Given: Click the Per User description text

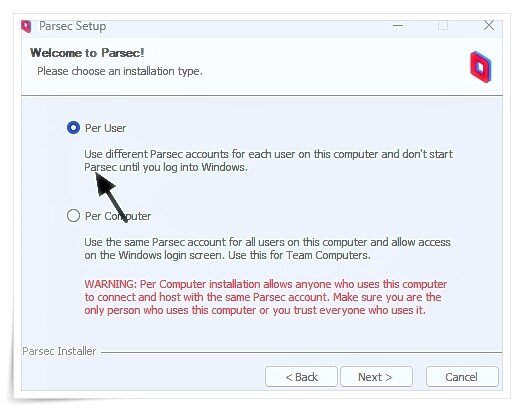Looking at the screenshot, I should coord(268,160).
